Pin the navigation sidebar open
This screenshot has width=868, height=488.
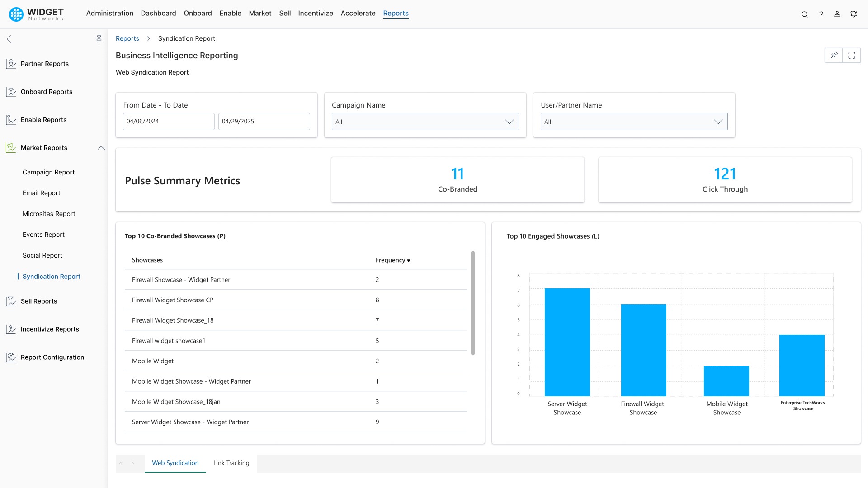[99, 39]
